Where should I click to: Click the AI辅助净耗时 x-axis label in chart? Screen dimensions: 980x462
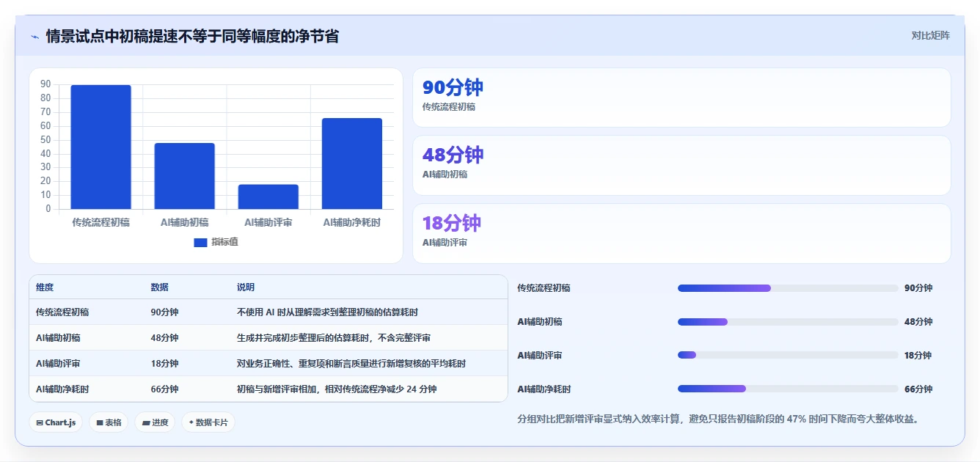[x=351, y=222]
